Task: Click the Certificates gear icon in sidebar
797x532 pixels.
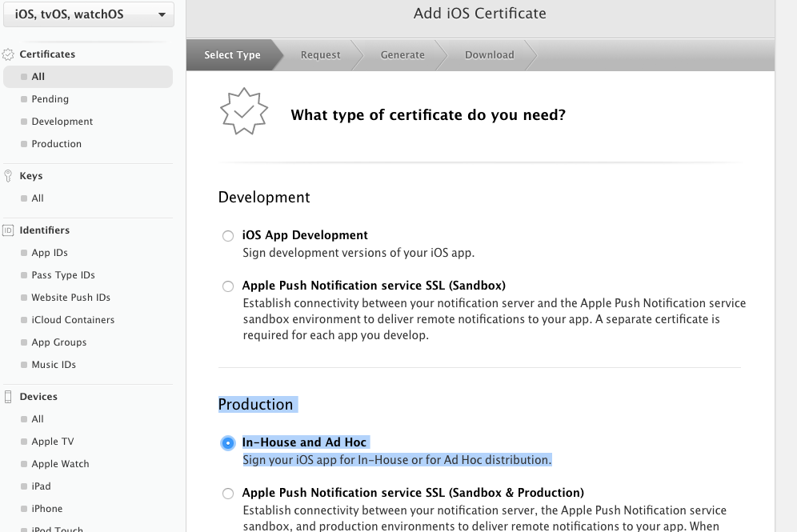Action: click(9, 54)
